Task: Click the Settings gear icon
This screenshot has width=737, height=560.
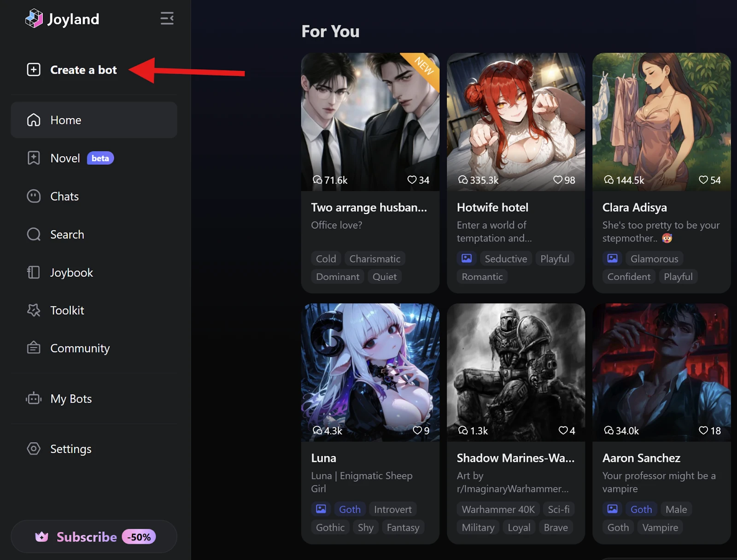Action: (33, 449)
